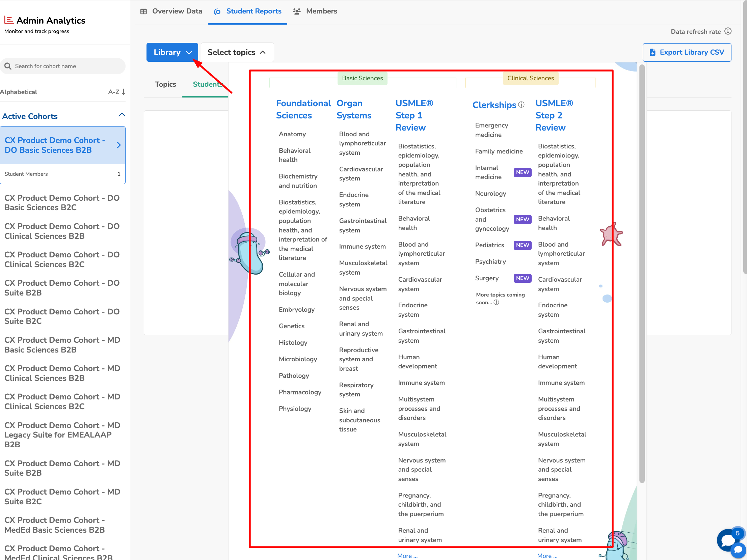Select cohort DO Clinical Sciences B2C

pos(62,259)
